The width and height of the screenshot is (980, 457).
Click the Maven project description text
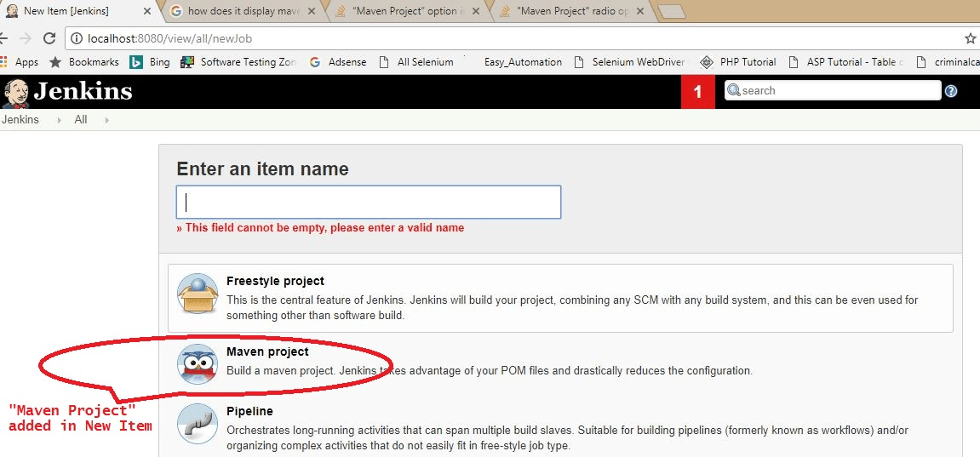pos(490,371)
